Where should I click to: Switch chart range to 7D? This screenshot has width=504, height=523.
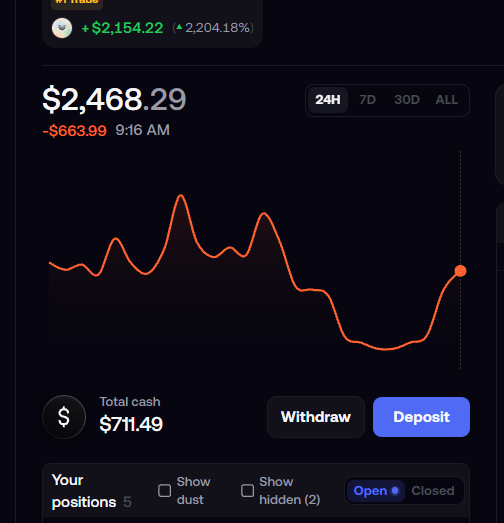[368, 100]
